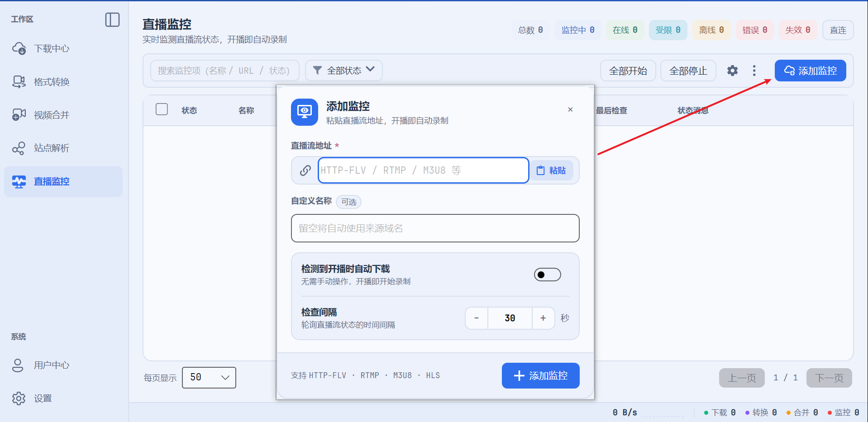Open 设置 in the sidebar
This screenshot has width=868, height=422.
tap(63, 398)
